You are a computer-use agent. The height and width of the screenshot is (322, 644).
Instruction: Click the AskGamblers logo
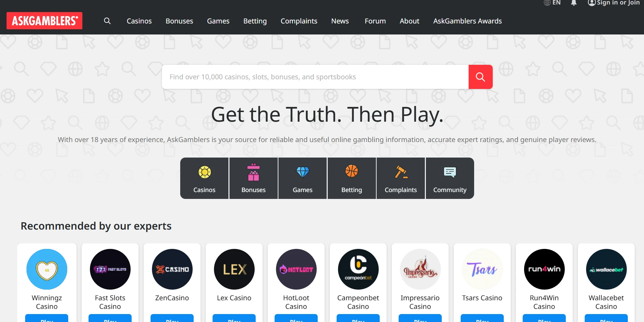(44, 21)
